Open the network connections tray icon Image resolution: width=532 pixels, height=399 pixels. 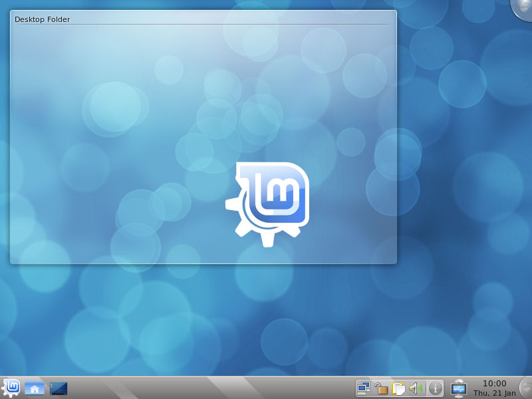pos(364,388)
